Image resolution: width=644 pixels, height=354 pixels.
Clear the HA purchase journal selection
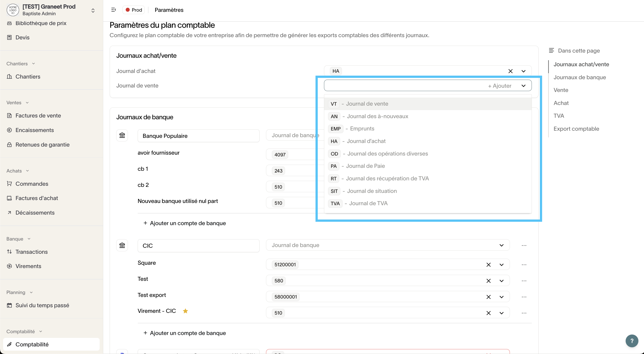(x=510, y=71)
